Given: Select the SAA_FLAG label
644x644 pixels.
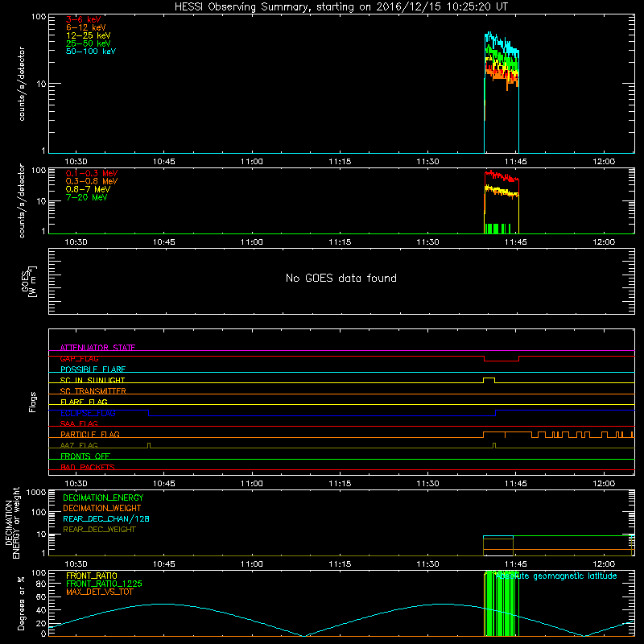Looking at the screenshot, I should [79, 423].
